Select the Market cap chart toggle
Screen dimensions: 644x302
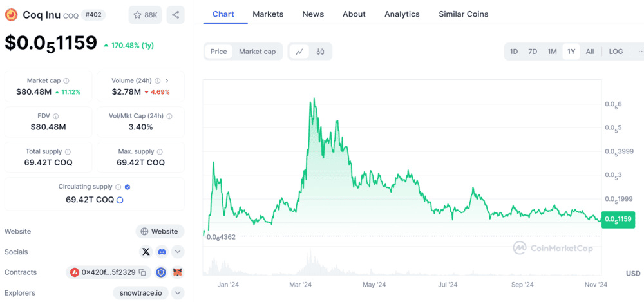[257, 52]
